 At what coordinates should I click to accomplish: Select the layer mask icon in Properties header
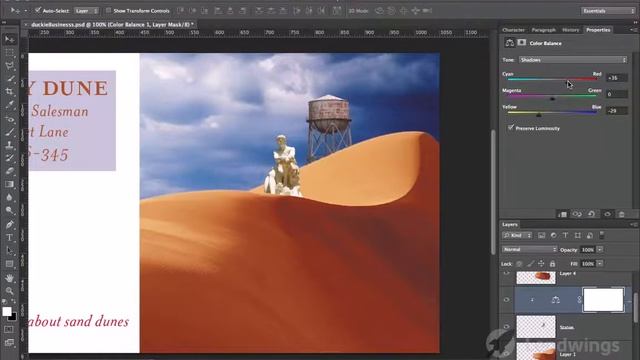coord(522,42)
